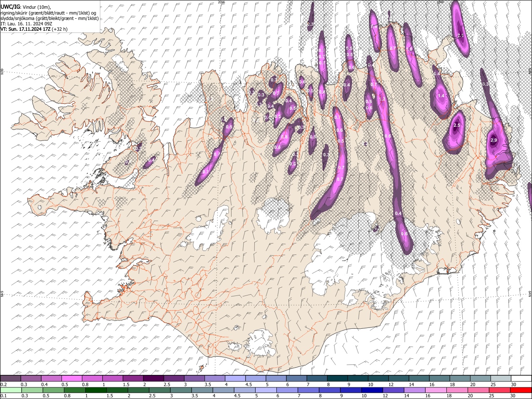Click the 'VT: Sun. 17.11.2024 17Z' valid time
The height and width of the screenshot is (399, 532).
[x=26, y=29]
